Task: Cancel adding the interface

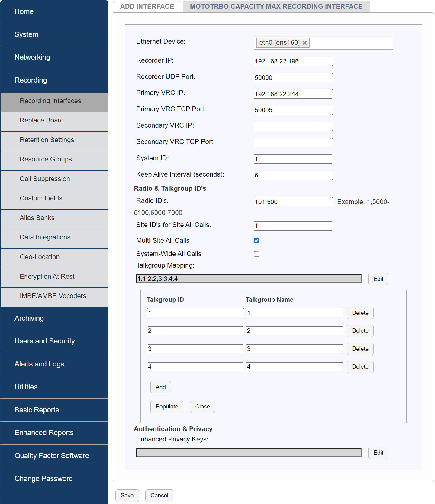Action: (x=159, y=496)
